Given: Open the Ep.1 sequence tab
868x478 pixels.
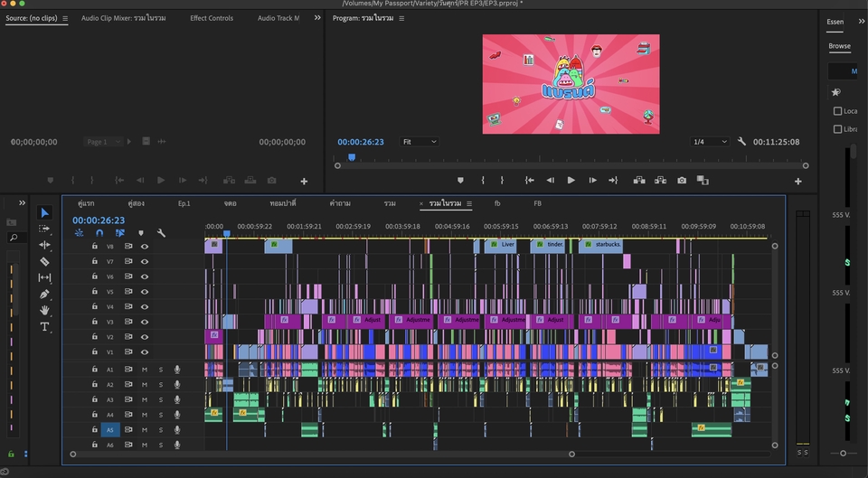Looking at the screenshot, I should (184, 203).
